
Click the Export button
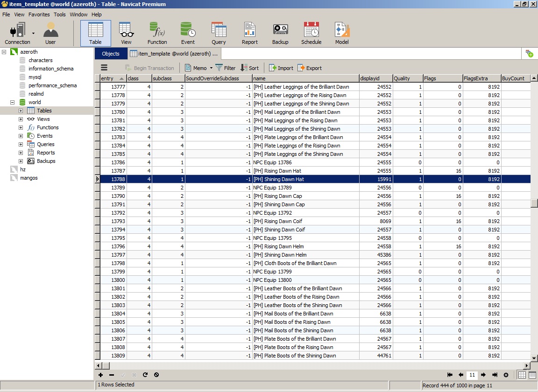coord(309,68)
